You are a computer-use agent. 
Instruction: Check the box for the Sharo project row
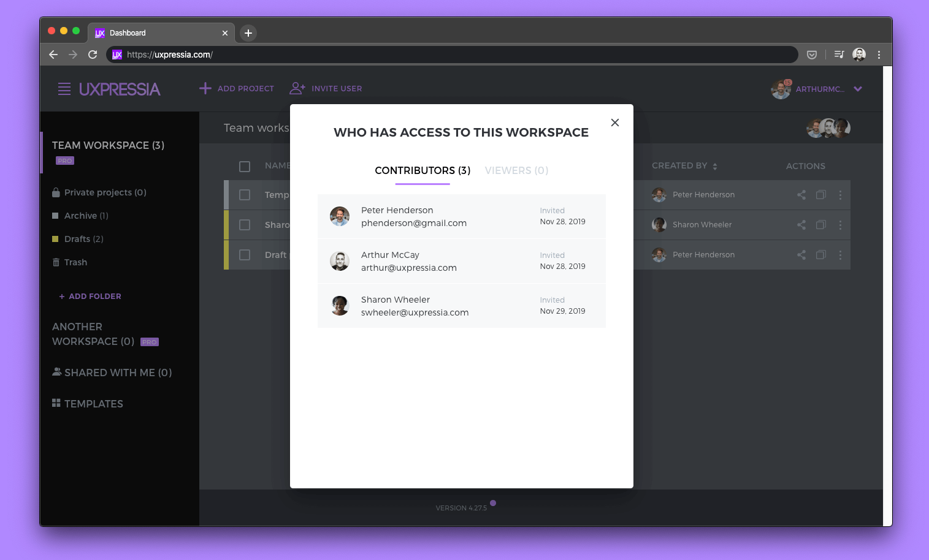(245, 225)
